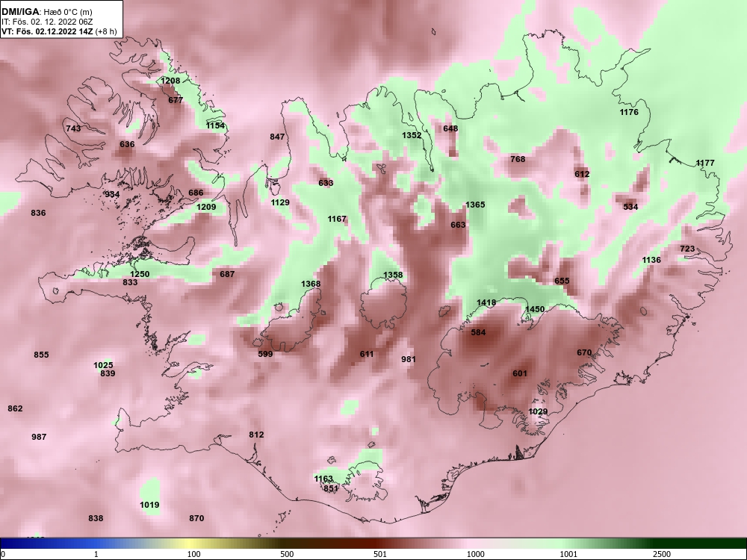Click the 1209 value label

pyautogui.click(x=206, y=207)
